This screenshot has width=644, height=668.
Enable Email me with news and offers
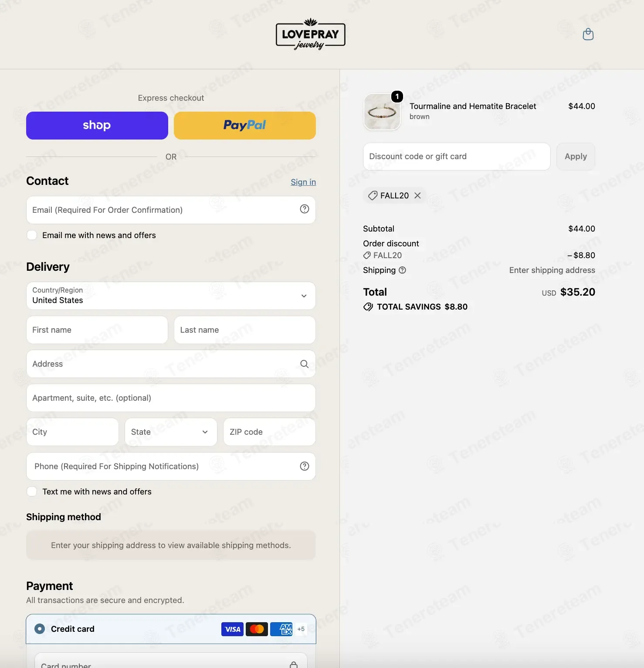point(32,235)
